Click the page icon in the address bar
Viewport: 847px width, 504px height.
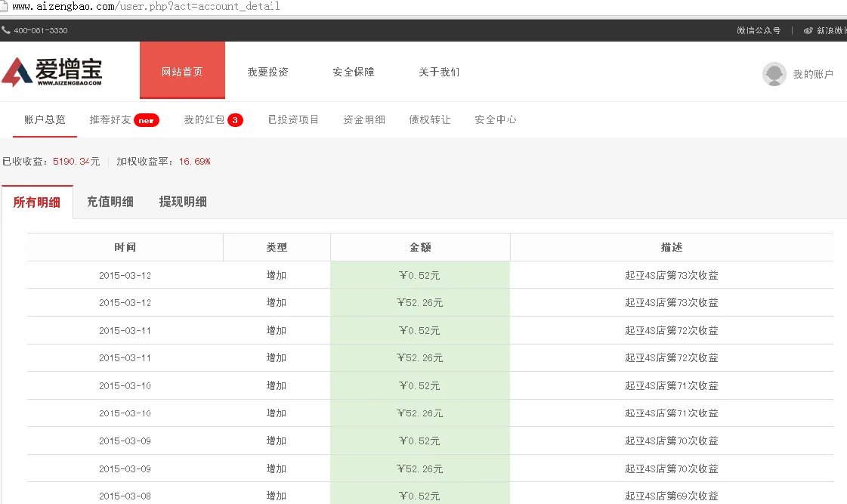click(x=6, y=6)
